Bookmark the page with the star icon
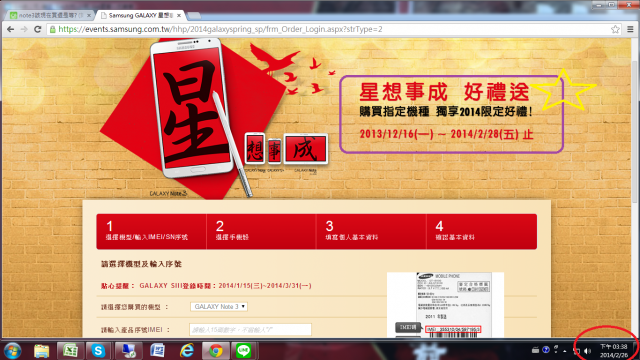The width and height of the screenshot is (640, 360). pyautogui.click(x=615, y=29)
